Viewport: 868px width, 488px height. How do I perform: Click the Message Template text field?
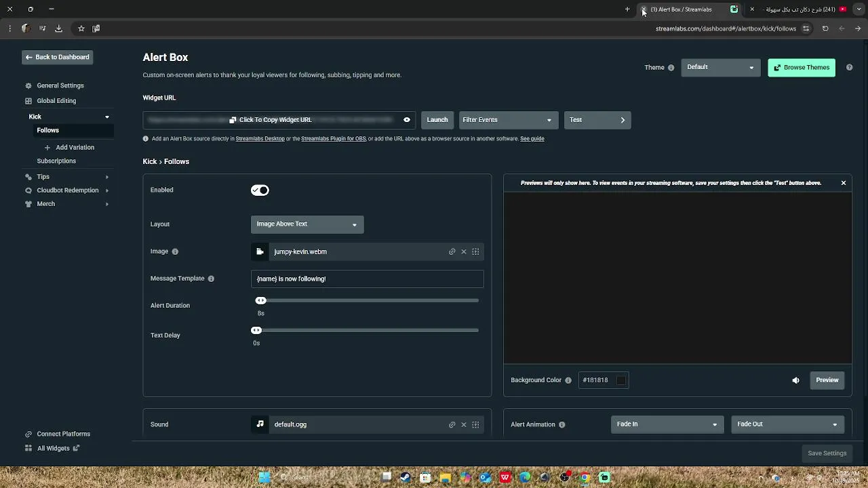click(368, 279)
